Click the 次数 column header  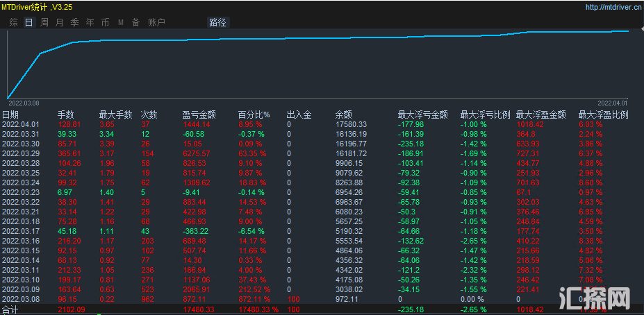[x=149, y=115]
